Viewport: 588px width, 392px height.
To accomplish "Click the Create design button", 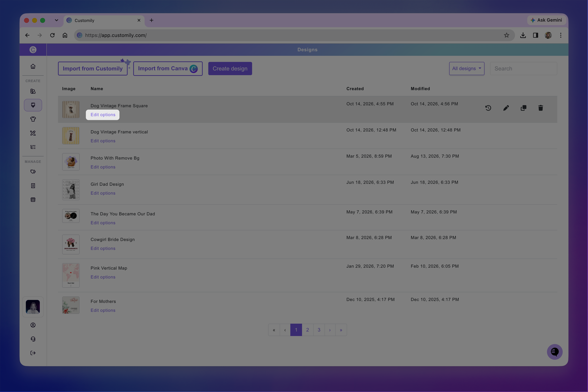I will [x=230, y=69].
